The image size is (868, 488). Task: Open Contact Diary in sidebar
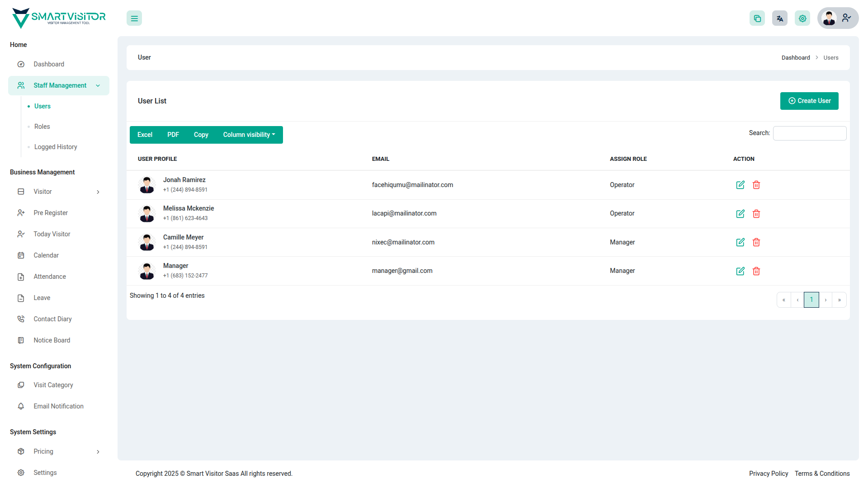pyautogui.click(x=52, y=319)
